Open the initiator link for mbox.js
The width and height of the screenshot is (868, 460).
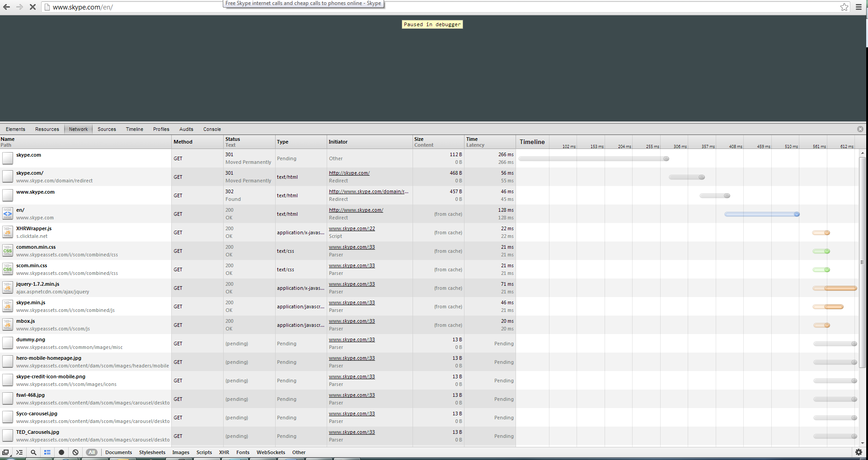[x=352, y=321]
